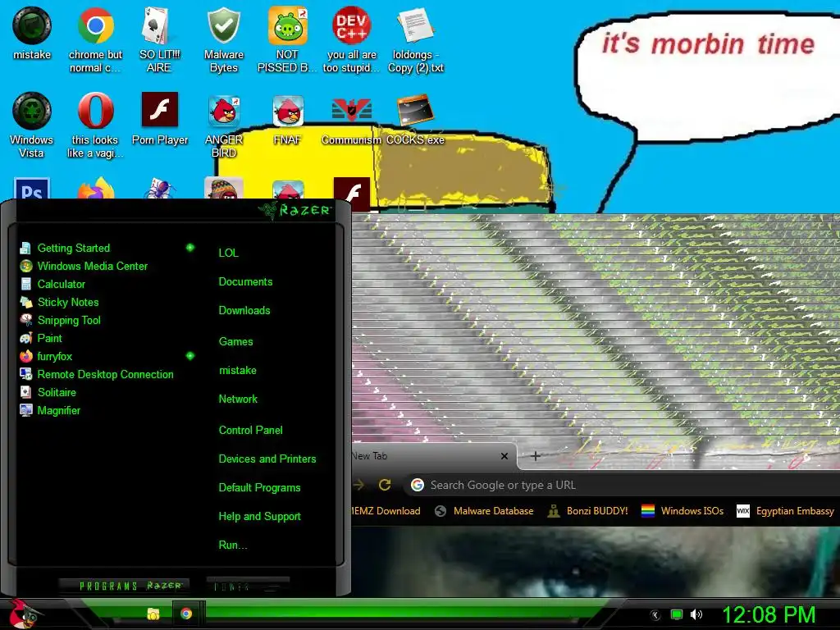Screen dimensions: 840x630
Task: Switch to Chrome in the taskbar
Action: click(186, 614)
